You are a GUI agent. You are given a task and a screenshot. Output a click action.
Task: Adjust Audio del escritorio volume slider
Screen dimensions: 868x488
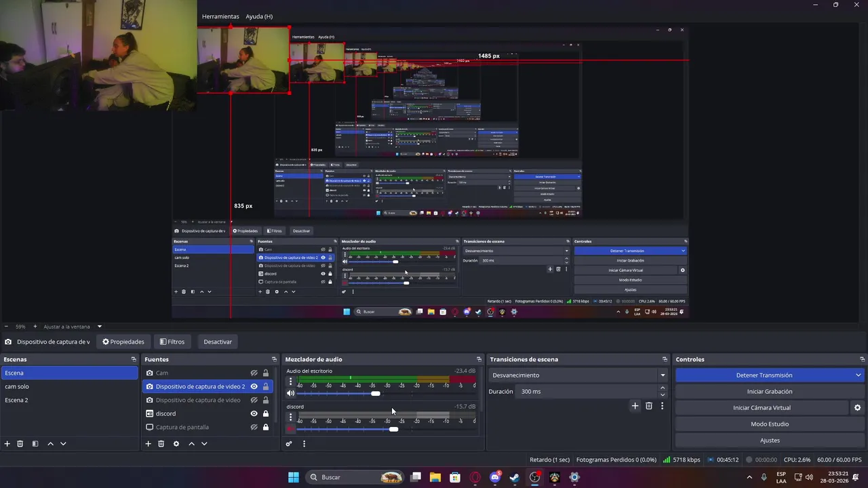(x=376, y=393)
